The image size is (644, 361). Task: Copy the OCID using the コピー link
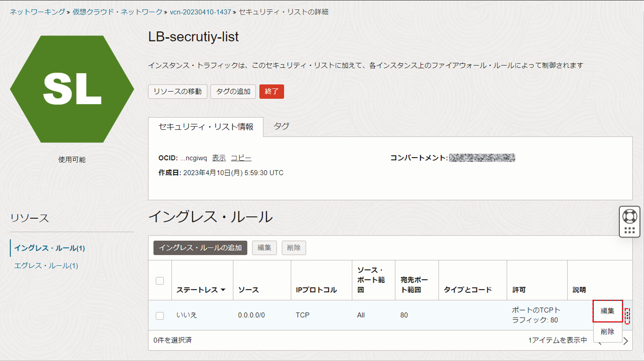[x=241, y=158]
